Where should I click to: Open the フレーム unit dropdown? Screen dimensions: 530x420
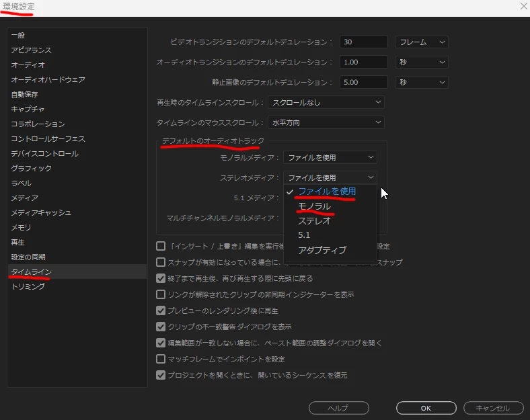[422, 42]
